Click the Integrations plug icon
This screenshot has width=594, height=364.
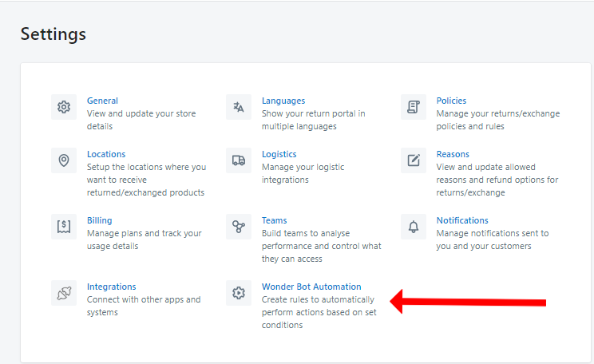click(64, 293)
